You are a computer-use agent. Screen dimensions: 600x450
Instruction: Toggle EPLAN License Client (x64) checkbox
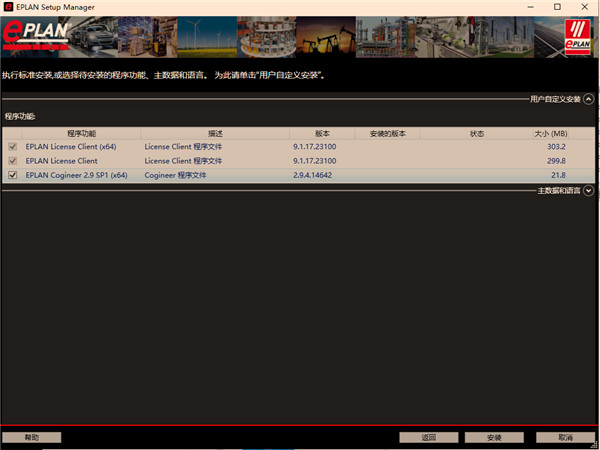click(x=13, y=147)
